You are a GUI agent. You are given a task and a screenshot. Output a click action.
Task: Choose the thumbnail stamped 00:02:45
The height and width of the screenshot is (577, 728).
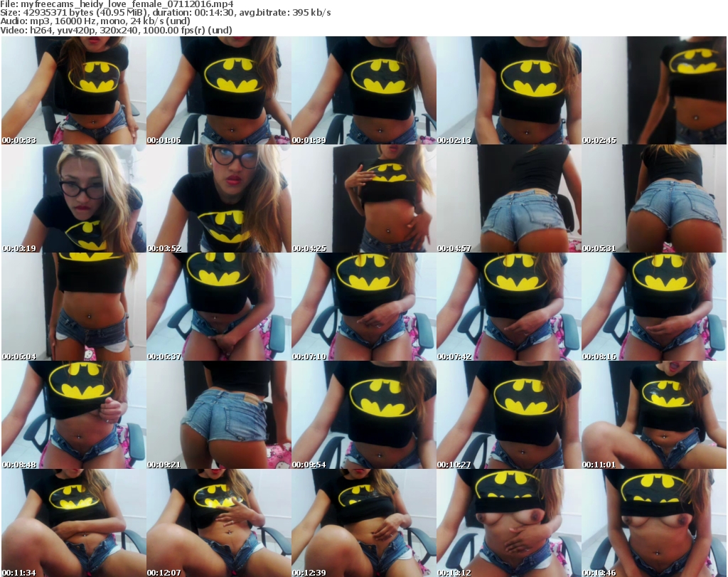[654, 90]
